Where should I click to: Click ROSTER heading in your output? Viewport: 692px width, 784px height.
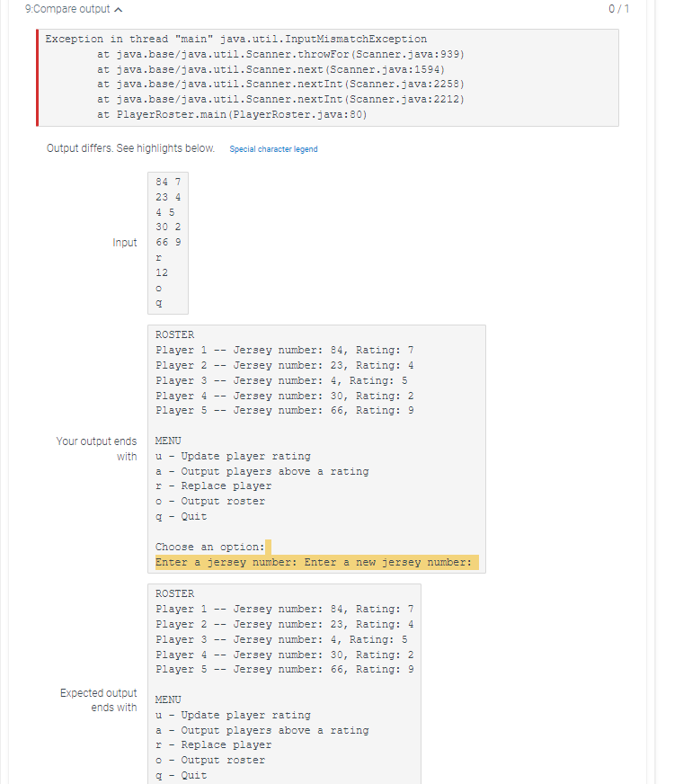coord(174,334)
